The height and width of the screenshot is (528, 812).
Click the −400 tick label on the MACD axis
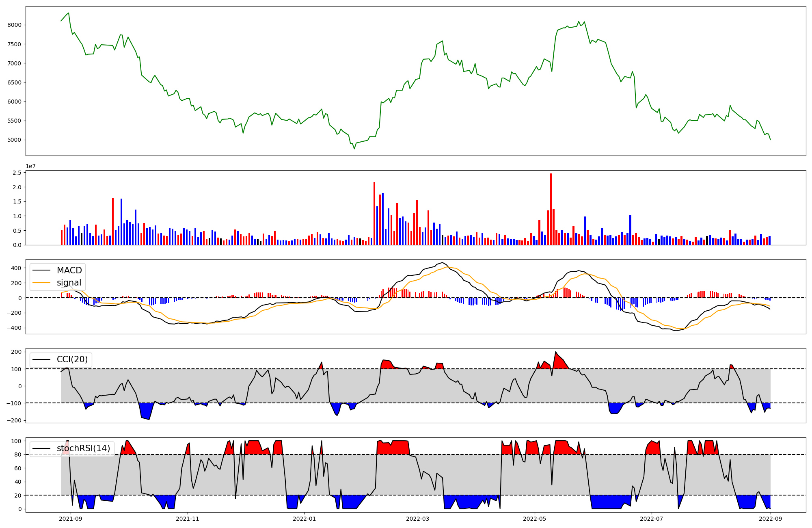click(14, 328)
